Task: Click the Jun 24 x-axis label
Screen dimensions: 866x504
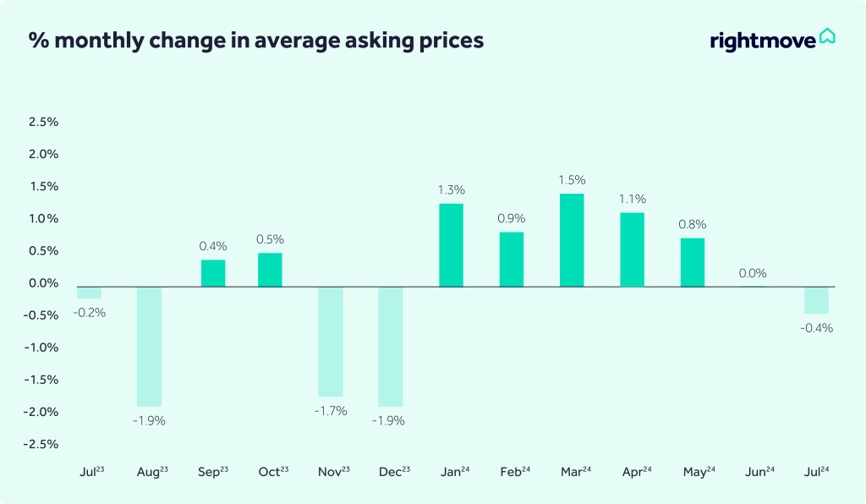Action: pyautogui.click(x=758, y=471)
